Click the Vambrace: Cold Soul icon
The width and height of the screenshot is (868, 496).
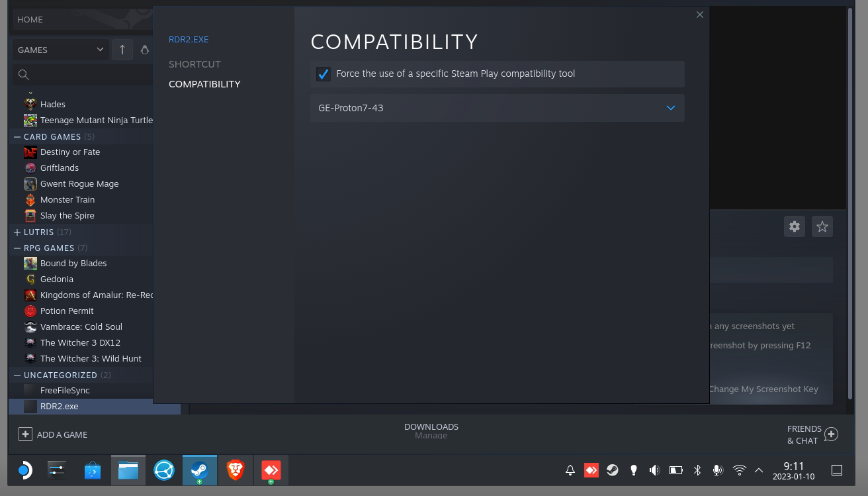click(x=30, y=327)
